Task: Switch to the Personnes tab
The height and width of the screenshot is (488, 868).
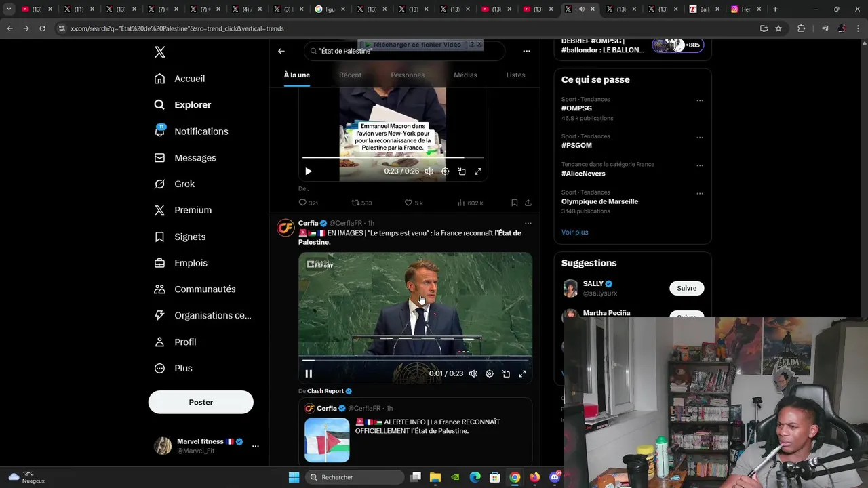Action: (408, 75)
